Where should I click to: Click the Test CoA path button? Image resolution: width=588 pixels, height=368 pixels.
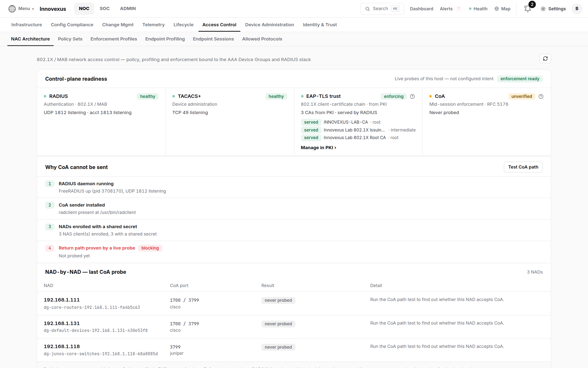click(x=523, y=167)
